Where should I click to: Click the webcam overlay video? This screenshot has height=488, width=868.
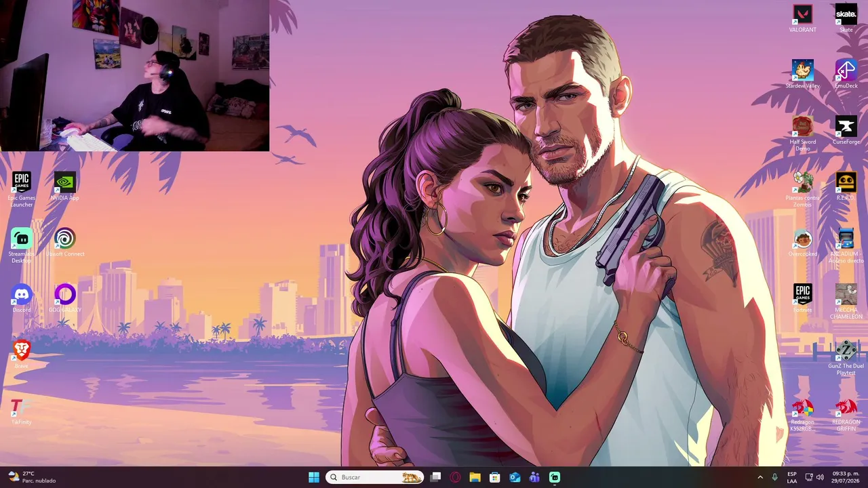coord(135,75)
